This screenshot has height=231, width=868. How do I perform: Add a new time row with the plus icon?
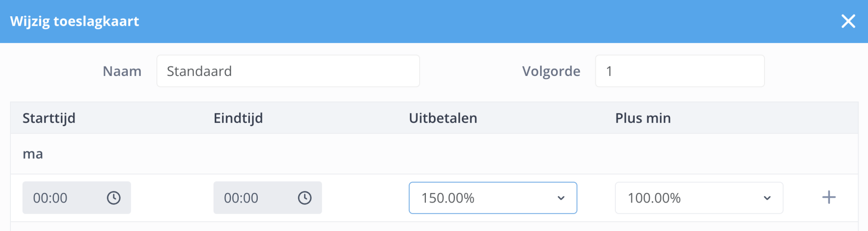coord(829,198)
